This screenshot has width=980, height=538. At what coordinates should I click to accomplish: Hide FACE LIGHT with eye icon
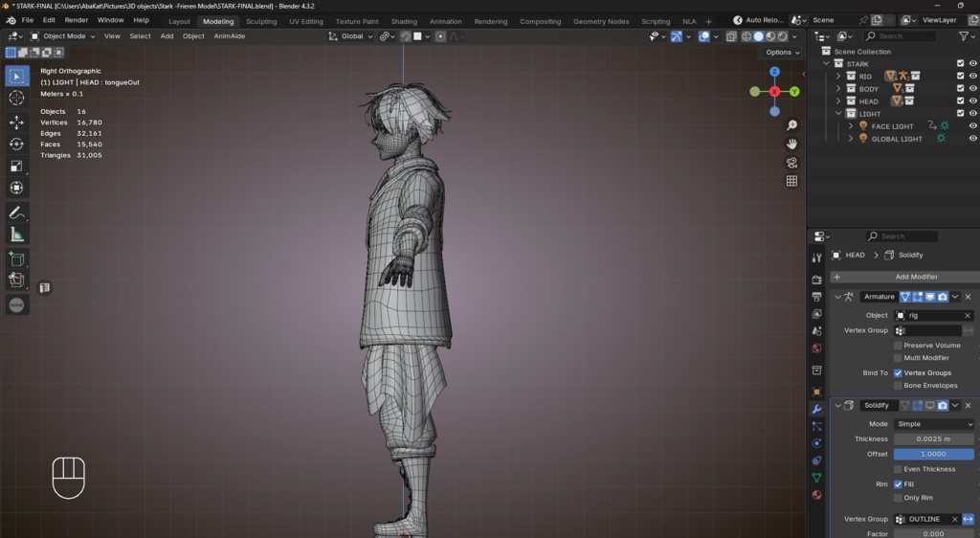[973, 125]
